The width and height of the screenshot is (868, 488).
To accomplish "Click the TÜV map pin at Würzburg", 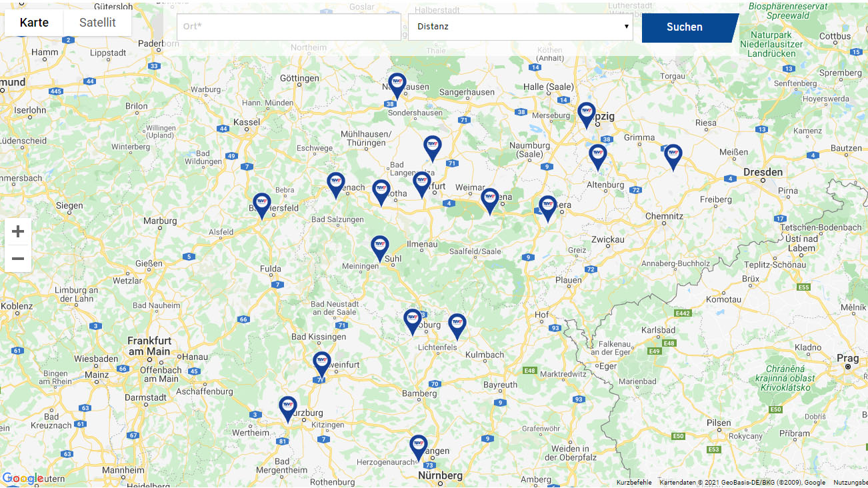I will click(x=288, y=407).
